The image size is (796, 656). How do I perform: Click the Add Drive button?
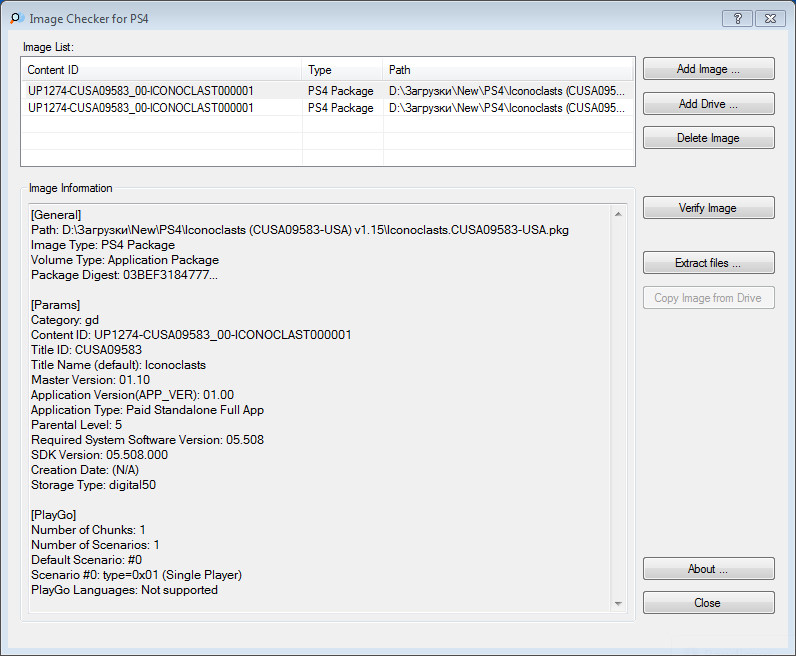click(708, 104)
